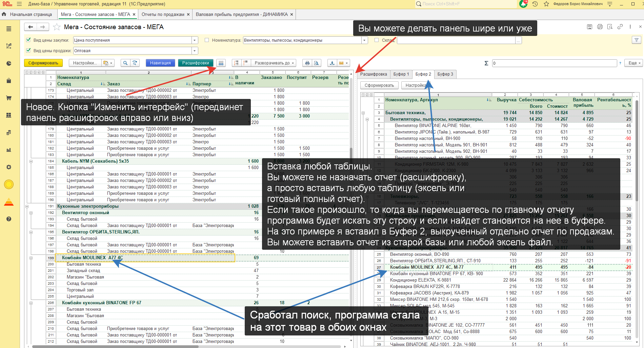Open Цена поступления dropdown

coord(195,40)
